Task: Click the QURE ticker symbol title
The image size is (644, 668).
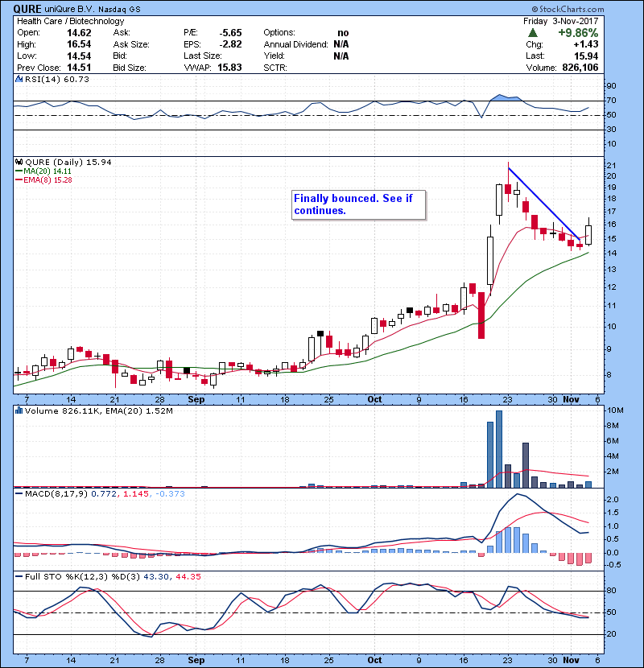Action: click(27, 9)
